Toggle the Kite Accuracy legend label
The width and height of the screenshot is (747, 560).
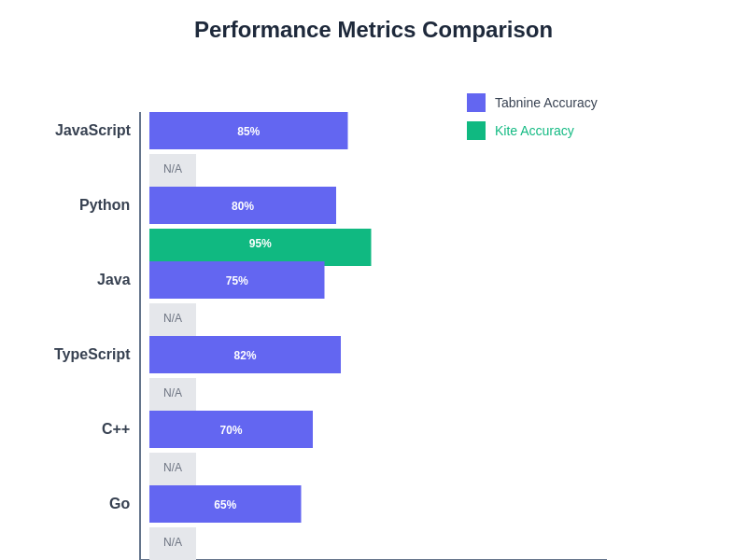click(x=534, y=131)
